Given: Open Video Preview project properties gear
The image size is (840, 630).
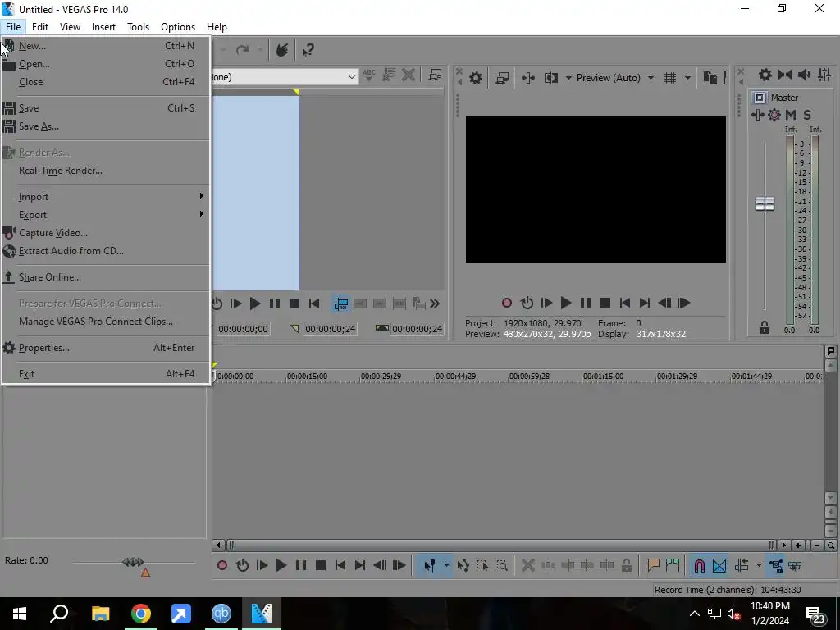Looking at the screenshot, I should coord(475,78).
